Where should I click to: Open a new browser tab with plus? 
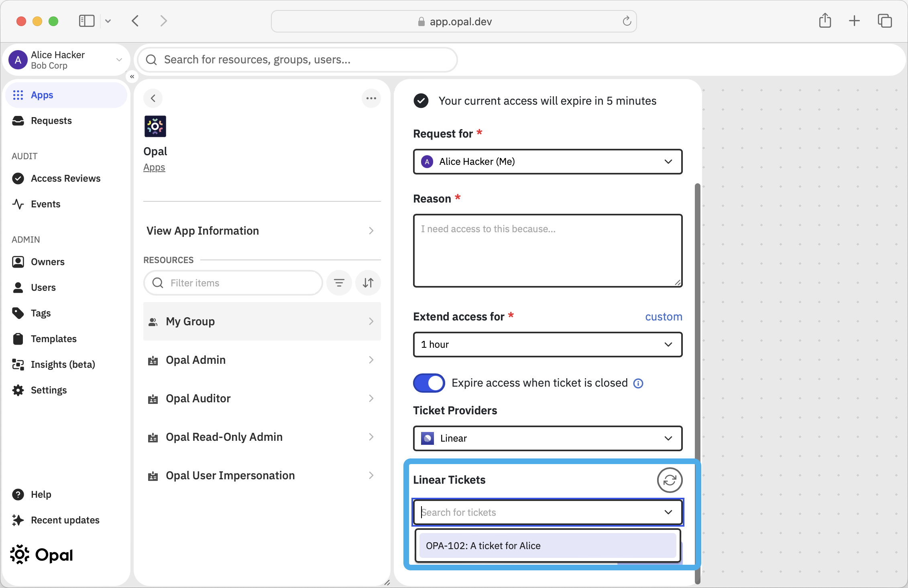click(x=855, y=21)
